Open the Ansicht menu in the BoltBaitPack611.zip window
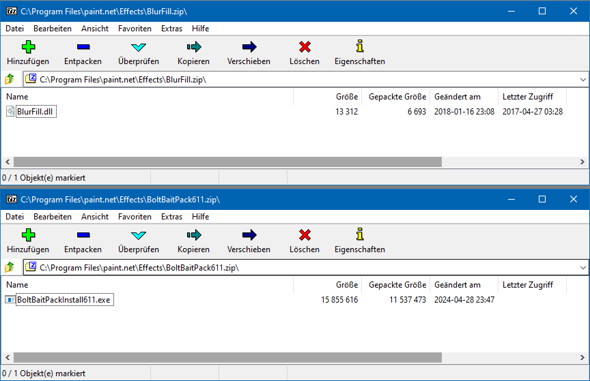The height and width of the screenshot is (381, 590). click(95, 217)
